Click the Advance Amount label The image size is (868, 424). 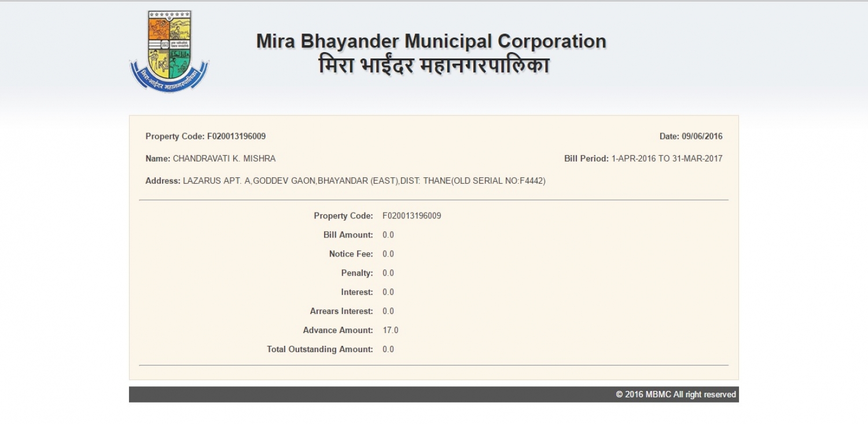tap(337, 331)
